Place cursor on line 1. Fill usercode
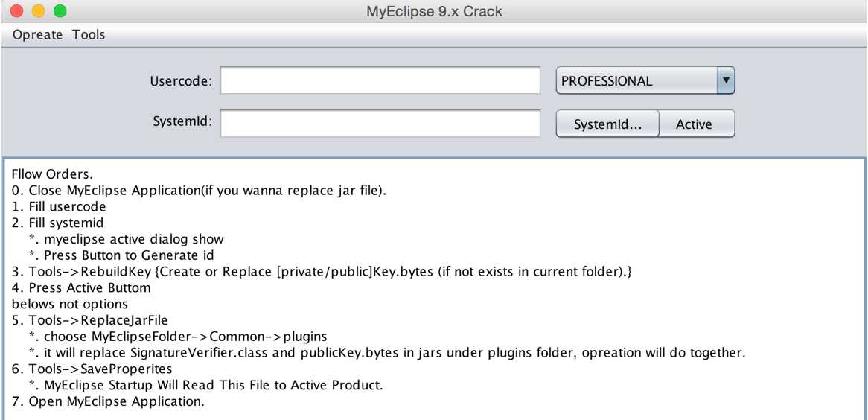 coord(59,207)
